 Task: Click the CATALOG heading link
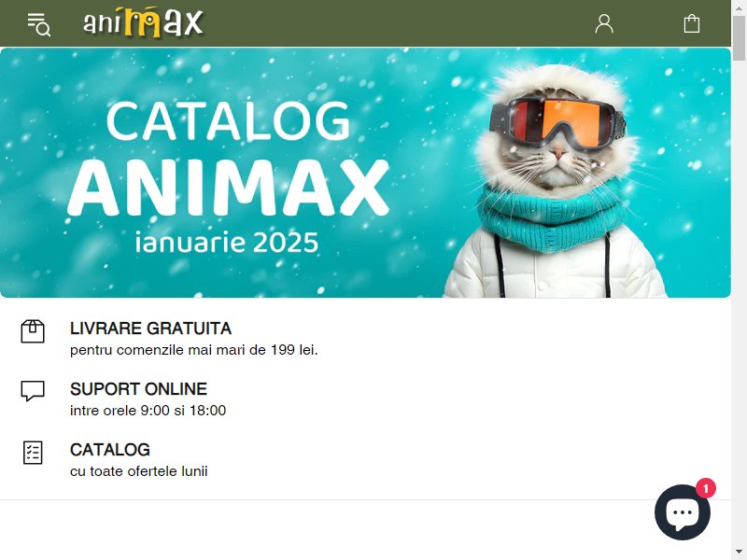(110, 450)
